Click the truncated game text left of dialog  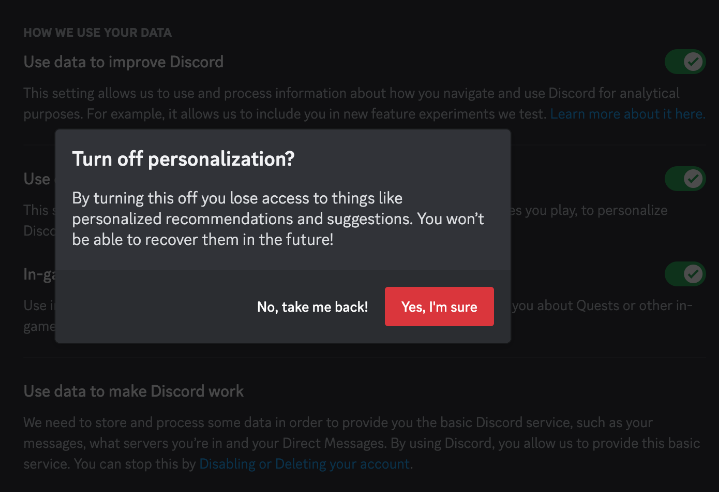click(x=39, y=327)
